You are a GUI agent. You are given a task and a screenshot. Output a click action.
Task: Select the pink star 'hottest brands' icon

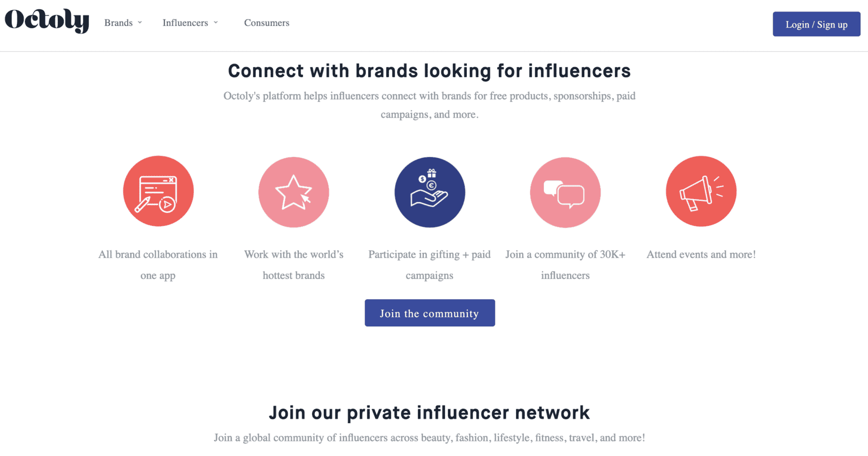coord(293,191)
